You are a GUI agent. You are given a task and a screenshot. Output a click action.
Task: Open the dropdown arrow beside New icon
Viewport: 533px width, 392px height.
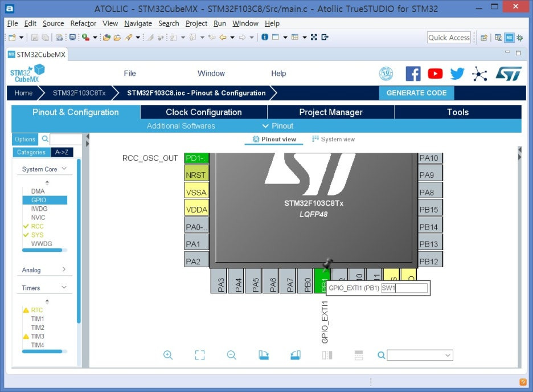[21, 38]
